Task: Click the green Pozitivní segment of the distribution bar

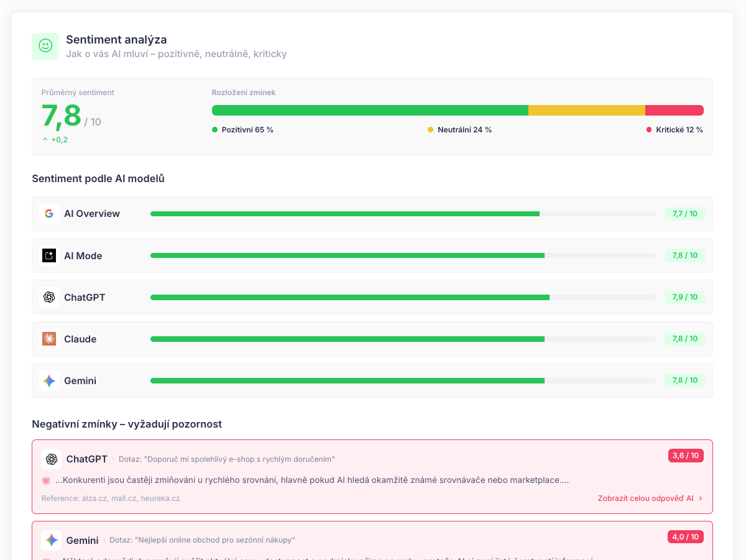Action: click(x=370, y=110)
